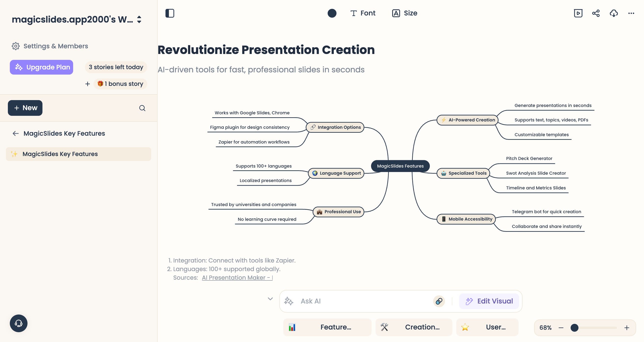Select the User... suggestion chip

click(487, 327)
